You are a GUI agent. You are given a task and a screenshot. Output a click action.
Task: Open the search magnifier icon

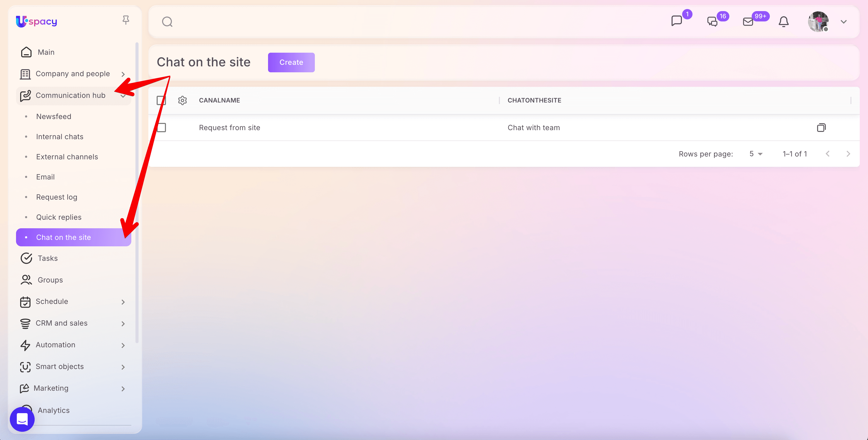[x=167, y=22]
